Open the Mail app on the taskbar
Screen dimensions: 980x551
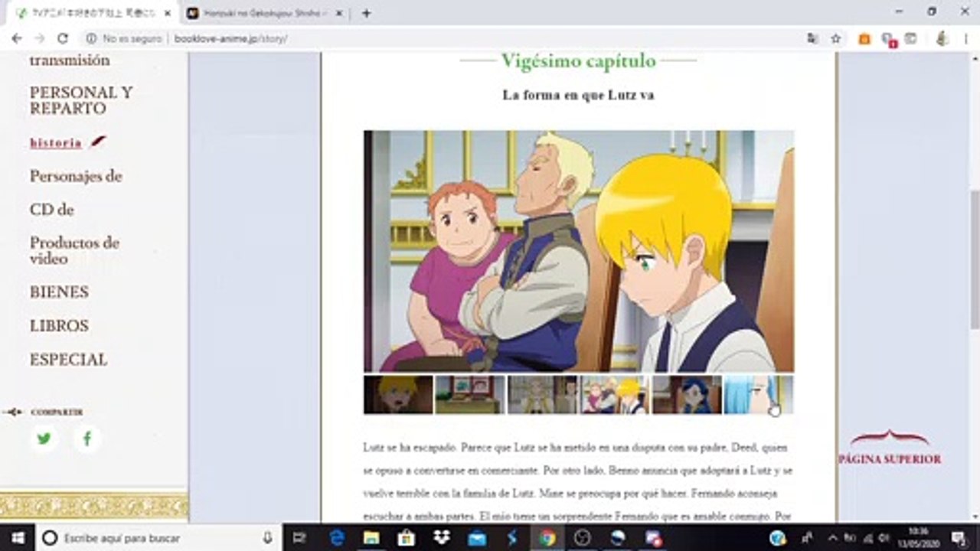[x=477, y=538]
